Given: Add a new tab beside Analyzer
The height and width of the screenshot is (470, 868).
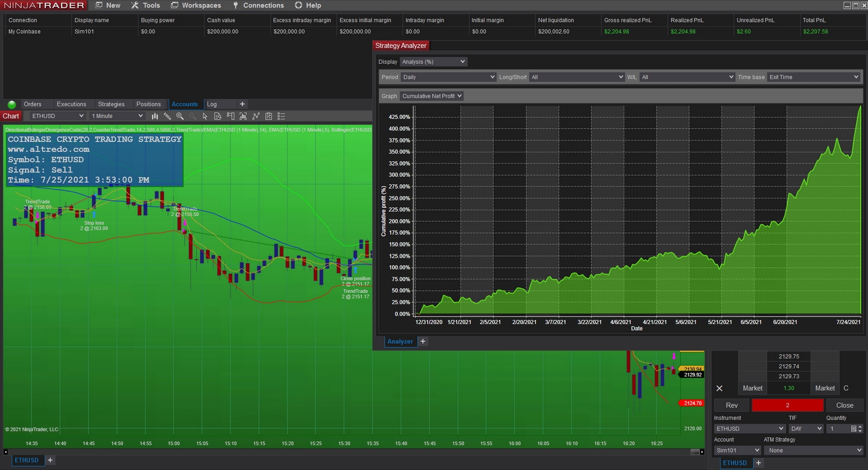Looking at the screenshot, I should [423, 341].
